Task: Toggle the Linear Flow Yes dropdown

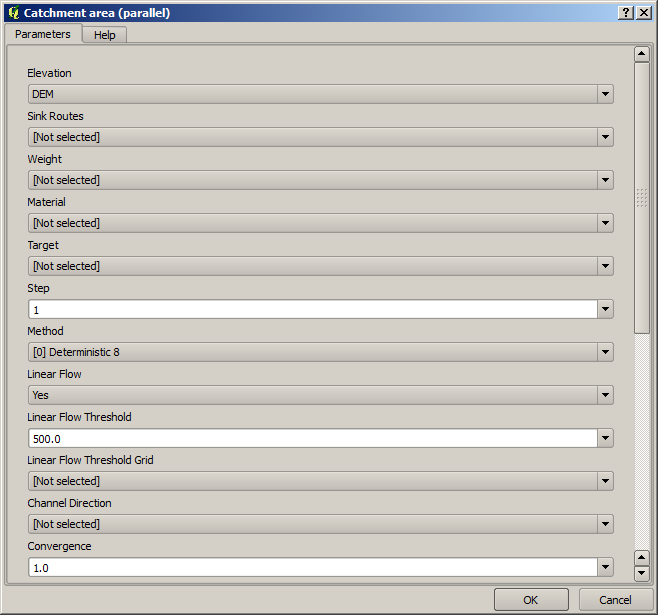Action: point(320,395)
